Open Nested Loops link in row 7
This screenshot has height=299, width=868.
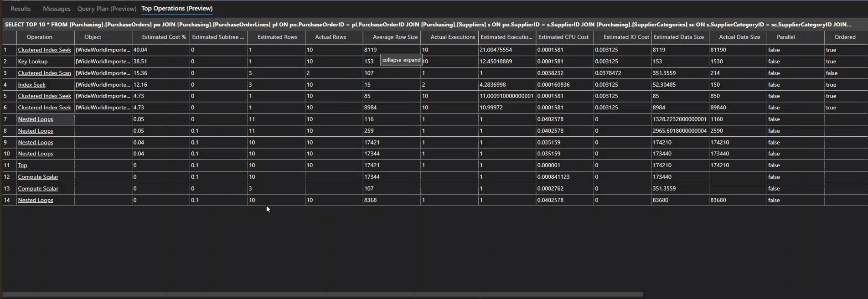36,119
